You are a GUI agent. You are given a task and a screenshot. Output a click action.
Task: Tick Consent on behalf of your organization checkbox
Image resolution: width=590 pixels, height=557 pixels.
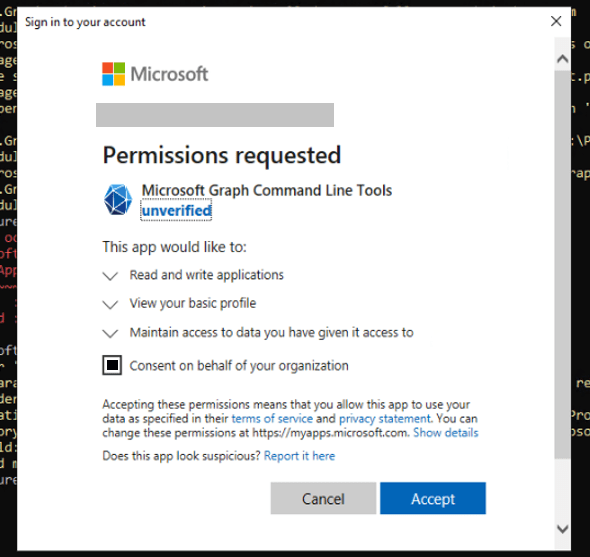(x=112, y=365)
